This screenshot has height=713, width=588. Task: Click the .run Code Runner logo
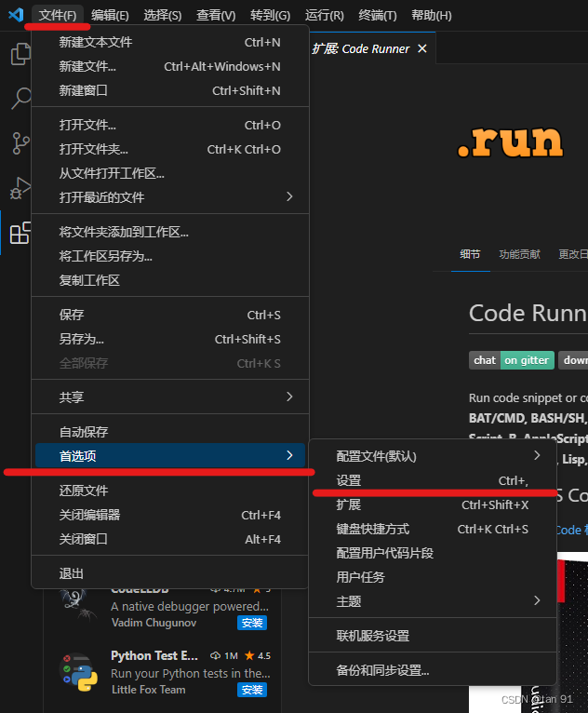click(510, 141)
